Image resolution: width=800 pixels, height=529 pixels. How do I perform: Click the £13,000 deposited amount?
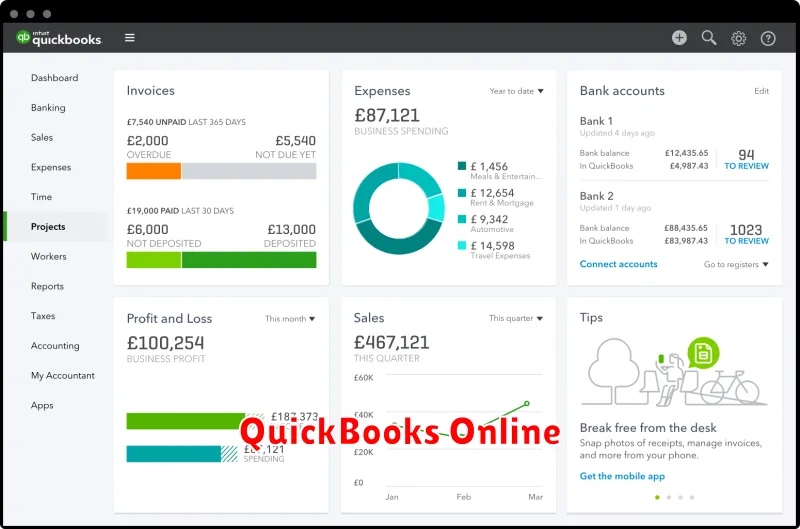point(291,230)
